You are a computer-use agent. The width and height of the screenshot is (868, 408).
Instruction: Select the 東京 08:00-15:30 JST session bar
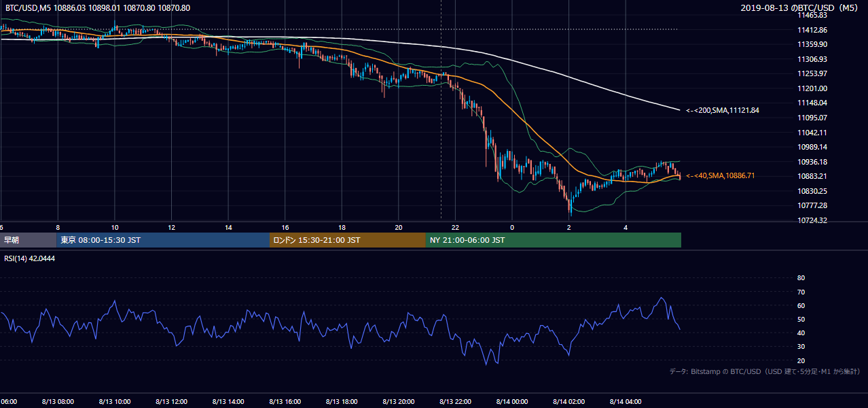coord(163,240)
